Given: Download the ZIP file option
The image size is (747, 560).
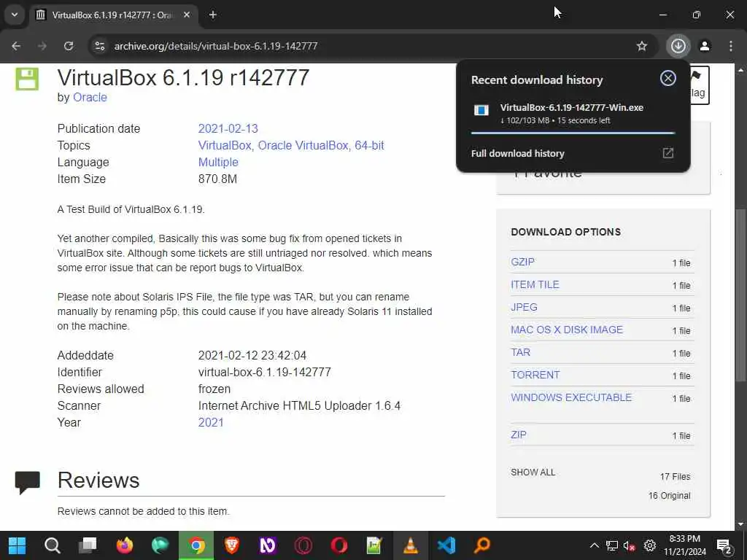Looking at the screenshot, I should pyautogui.click(x=519, y=435).
